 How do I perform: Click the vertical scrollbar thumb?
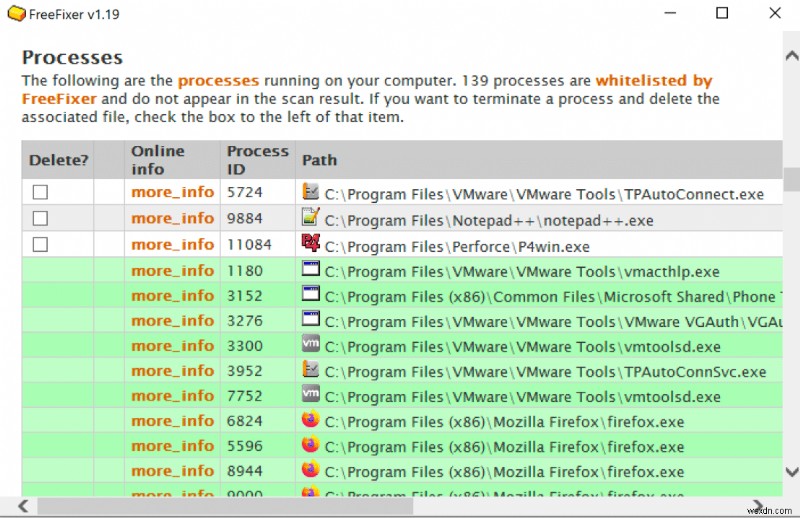[x=792, y=179]
